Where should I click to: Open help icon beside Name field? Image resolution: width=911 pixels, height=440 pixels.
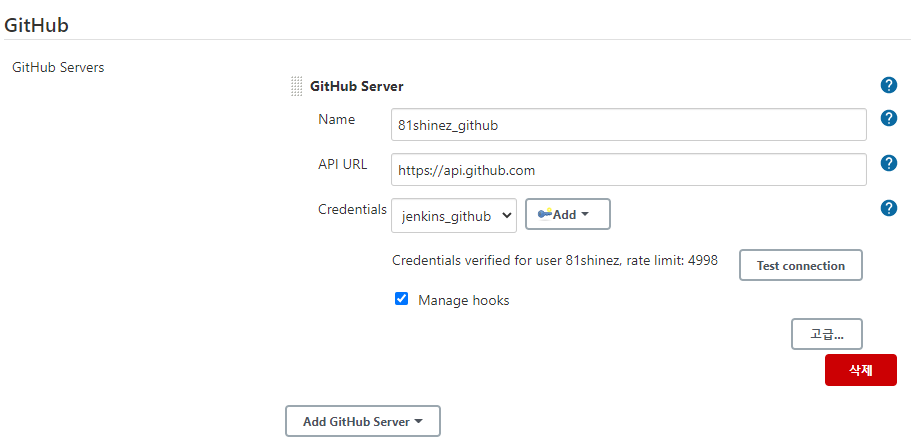[x=888, y=118]
